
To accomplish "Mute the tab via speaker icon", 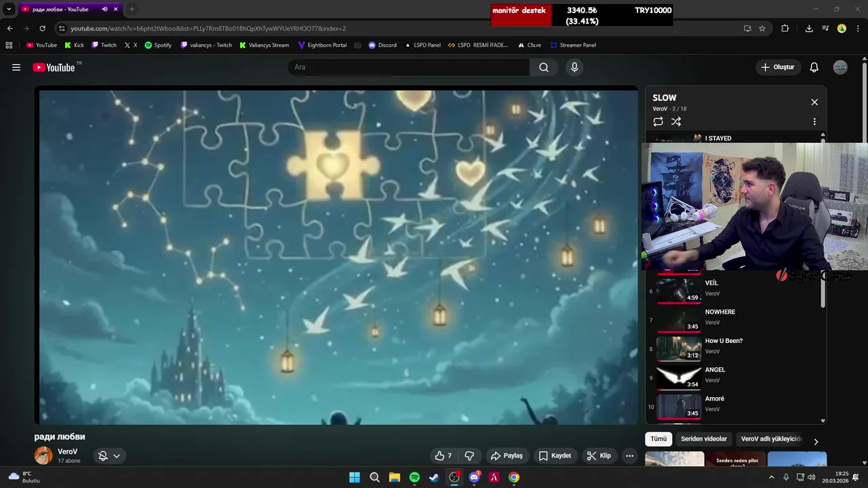I will pos(104,9).
